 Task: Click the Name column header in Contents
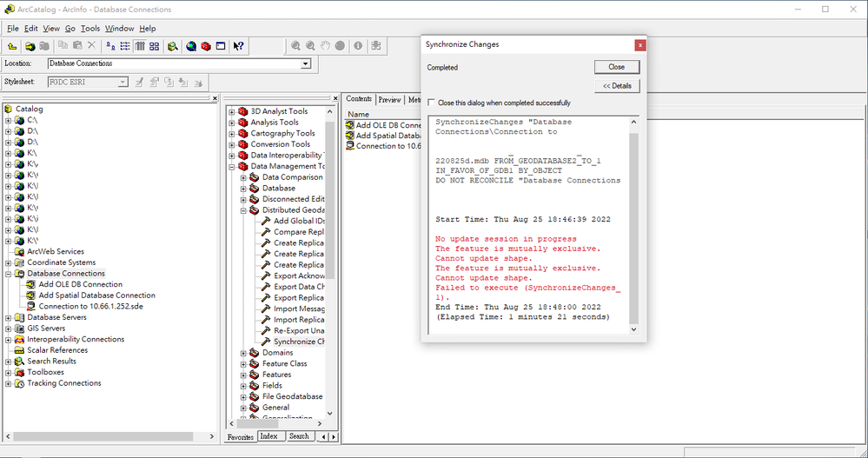358,114
